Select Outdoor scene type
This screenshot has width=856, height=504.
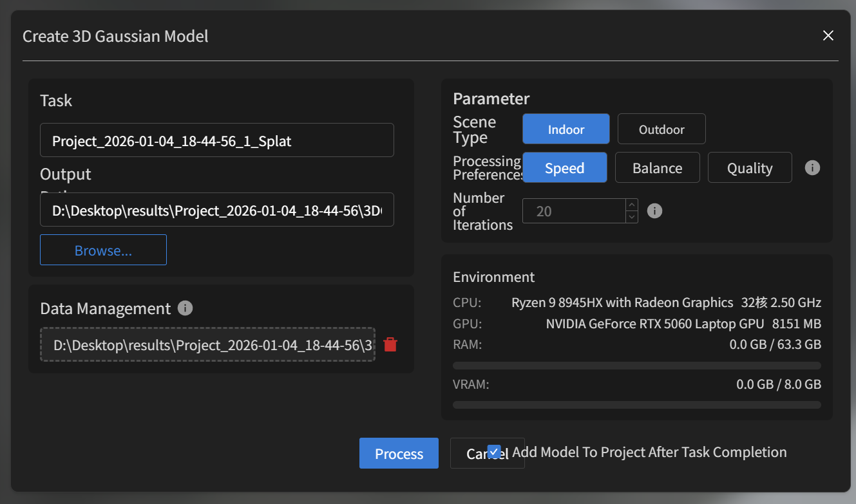661,129
